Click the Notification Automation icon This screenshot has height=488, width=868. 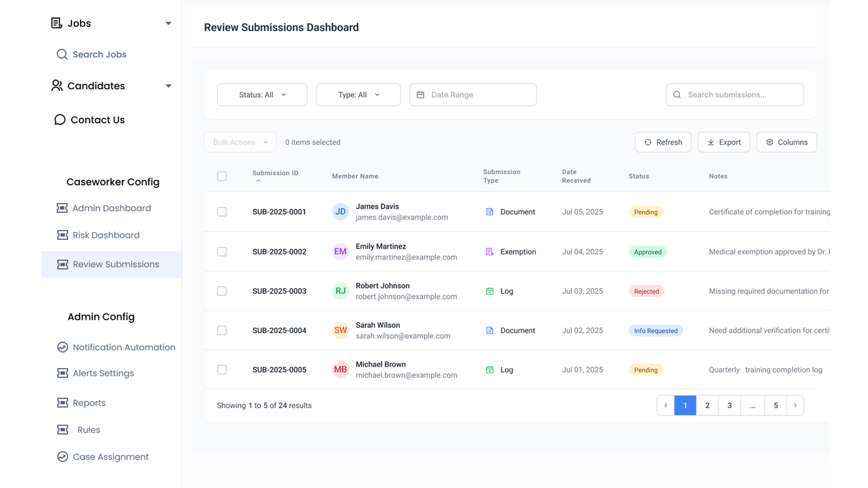coord(62,347)
